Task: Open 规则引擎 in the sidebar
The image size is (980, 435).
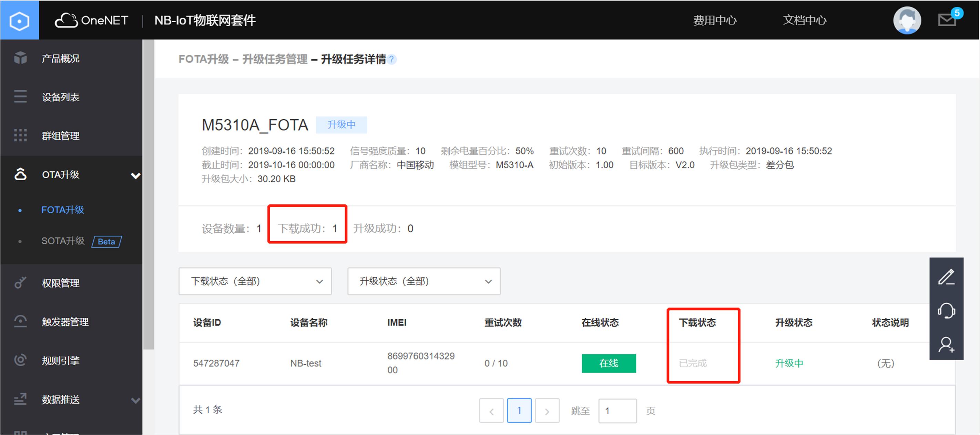Action: pyautogui.click(x=61, y=361)
